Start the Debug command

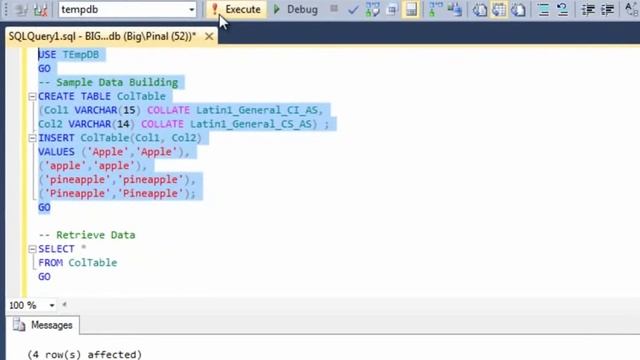tap(296, 9)
